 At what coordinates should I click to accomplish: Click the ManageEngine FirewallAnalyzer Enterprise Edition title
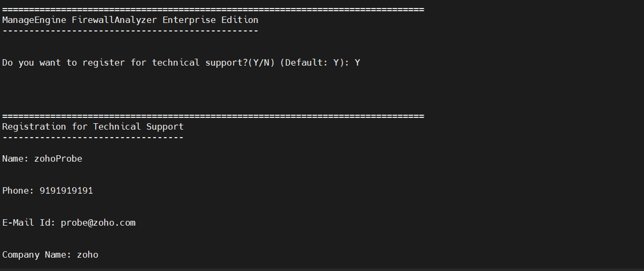tap(130, 20)
